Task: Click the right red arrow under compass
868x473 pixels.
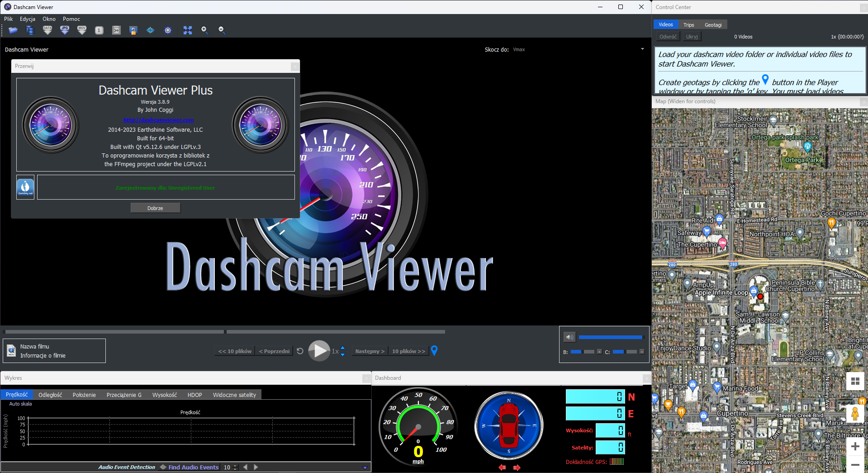Action: coord(517,468)
